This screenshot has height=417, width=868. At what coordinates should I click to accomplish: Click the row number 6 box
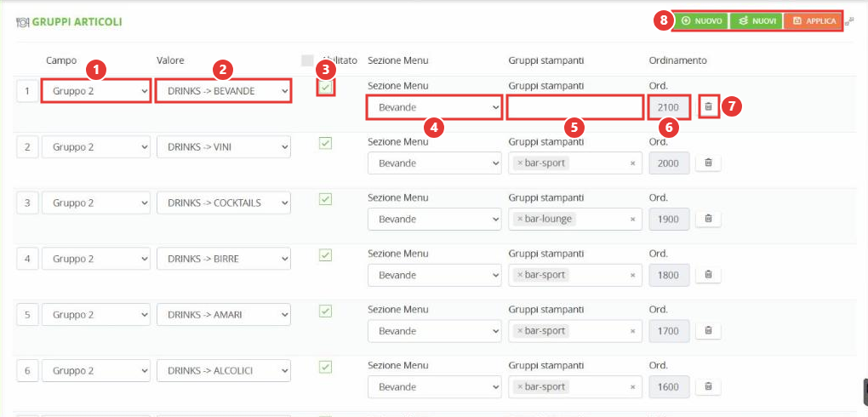[27, 371]
